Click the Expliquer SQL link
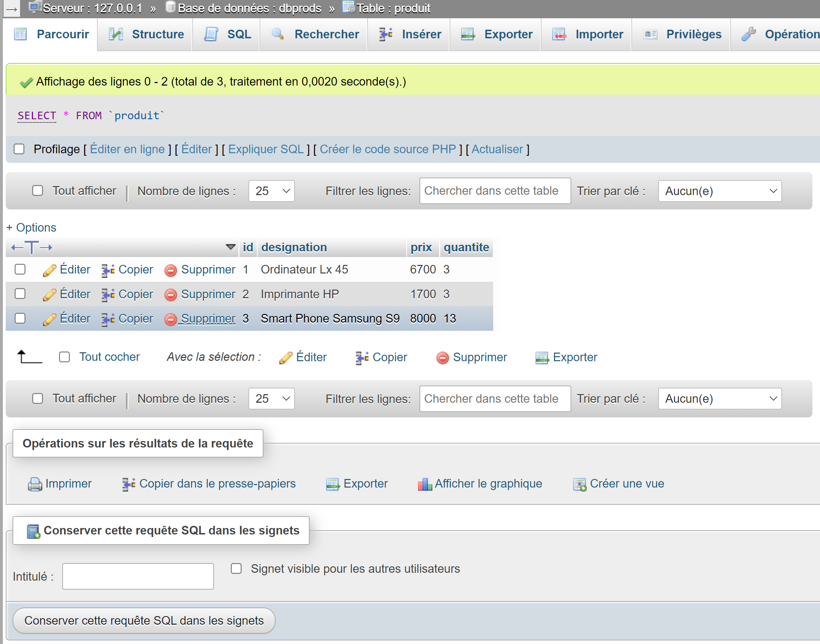This screenshot has width=820, height=644. pyautogui.click(x=266, y=149)
